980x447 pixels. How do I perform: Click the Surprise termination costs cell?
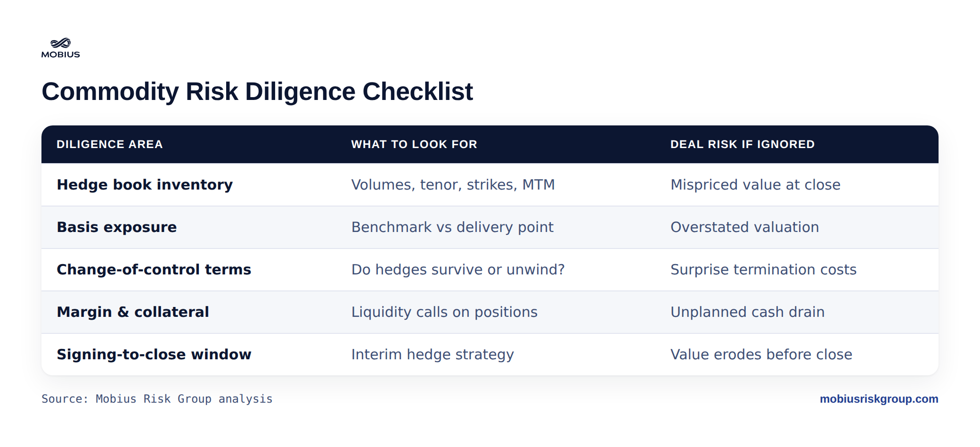[x=763, y=270]
